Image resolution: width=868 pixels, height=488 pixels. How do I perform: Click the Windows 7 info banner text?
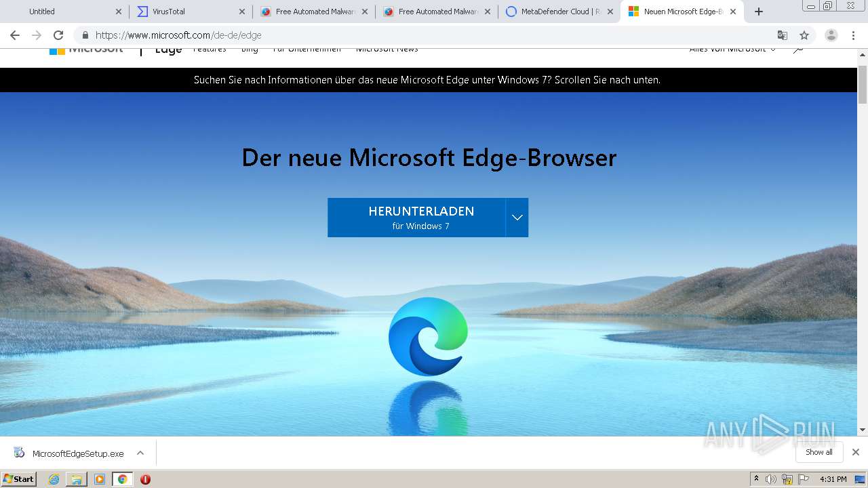tap(427, 80)
